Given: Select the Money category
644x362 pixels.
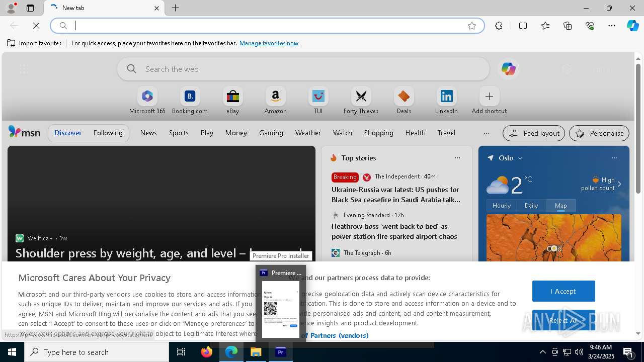Looking at the screenshot, I should tap(236, 133).
